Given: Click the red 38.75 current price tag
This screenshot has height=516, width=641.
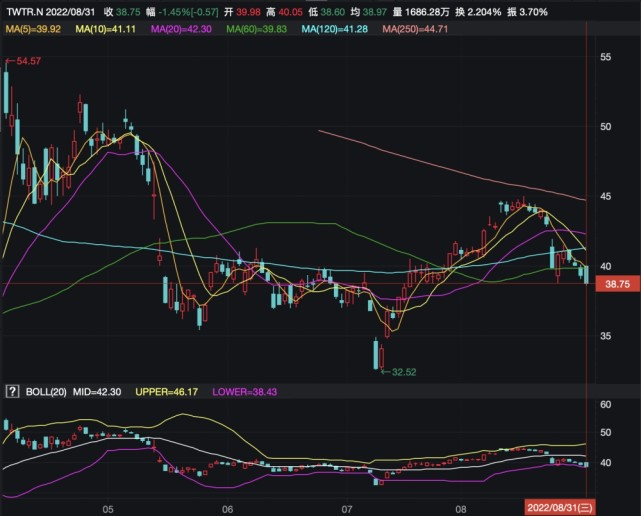Looking at the screenshot, I should 617,285.
